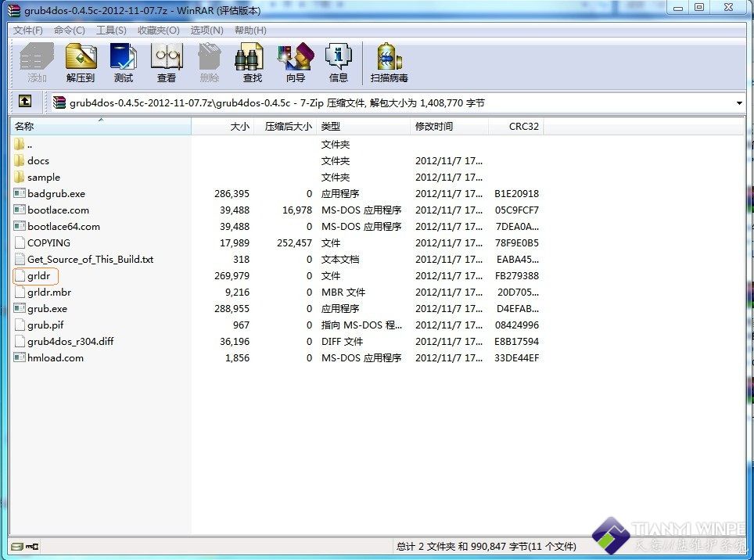Sort by the 名称 column header

(100, 127)
